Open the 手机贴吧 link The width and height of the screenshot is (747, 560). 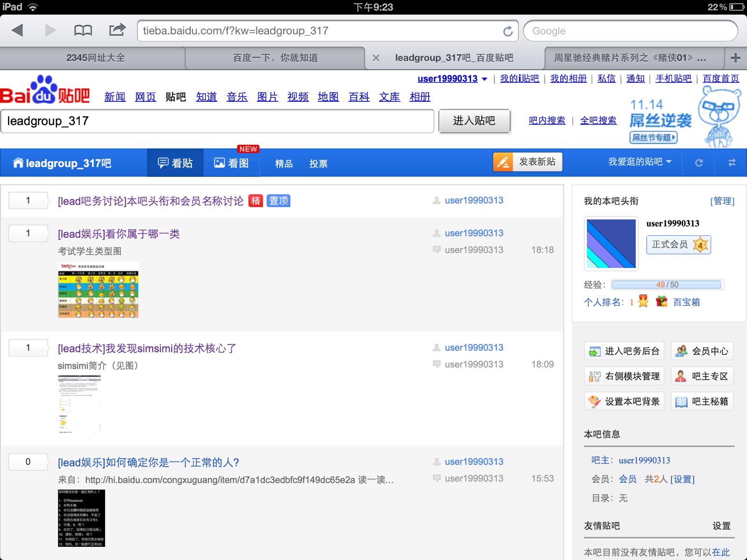click(x=673, y=78)
